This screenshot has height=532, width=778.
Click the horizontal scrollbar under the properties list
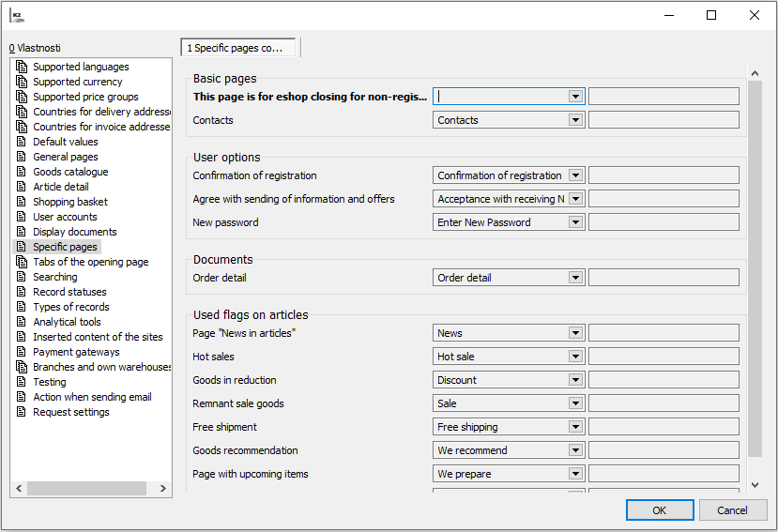(86, 489)
